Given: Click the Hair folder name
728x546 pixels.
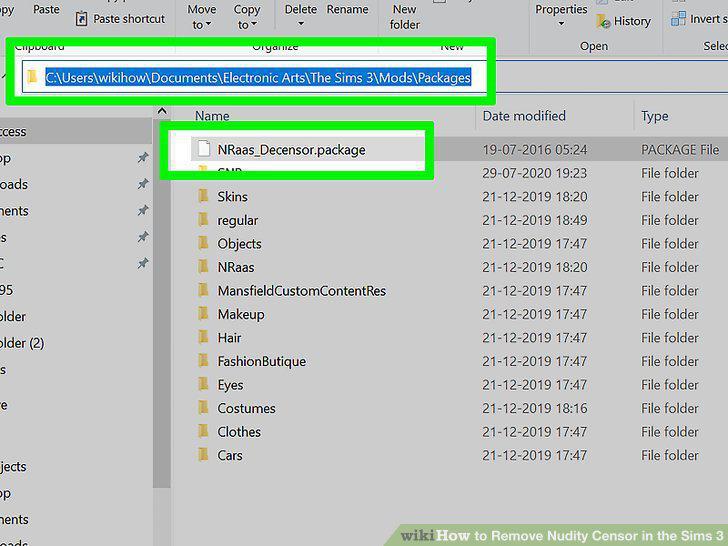Looking at the screenshot, I should pos(229,338).
